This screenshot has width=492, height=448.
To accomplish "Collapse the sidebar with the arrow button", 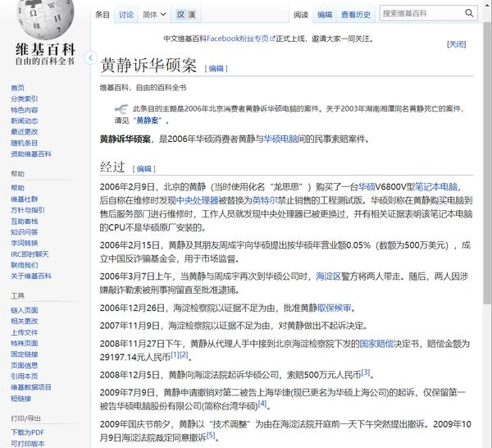I will click(x=90, y=57).
